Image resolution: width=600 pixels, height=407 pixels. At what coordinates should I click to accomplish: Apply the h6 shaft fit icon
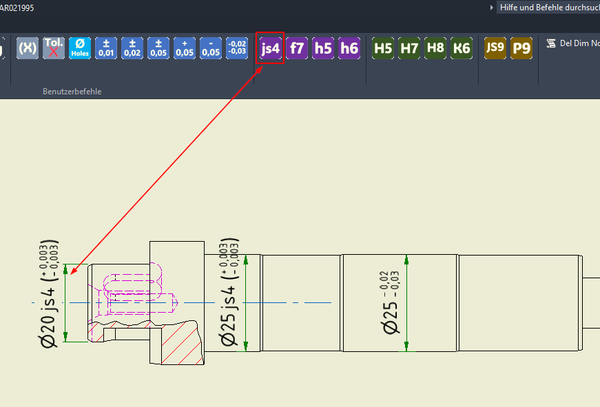coord(349,48)
